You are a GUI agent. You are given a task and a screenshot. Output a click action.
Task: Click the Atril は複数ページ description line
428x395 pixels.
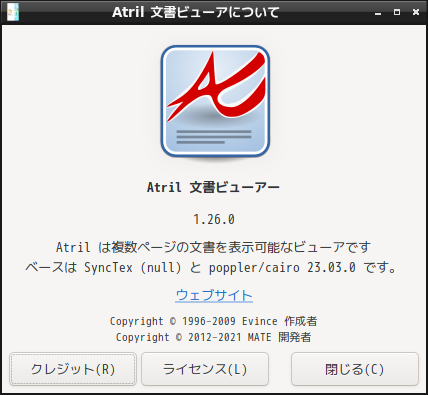pyautogui.click(x=213, y=247)
